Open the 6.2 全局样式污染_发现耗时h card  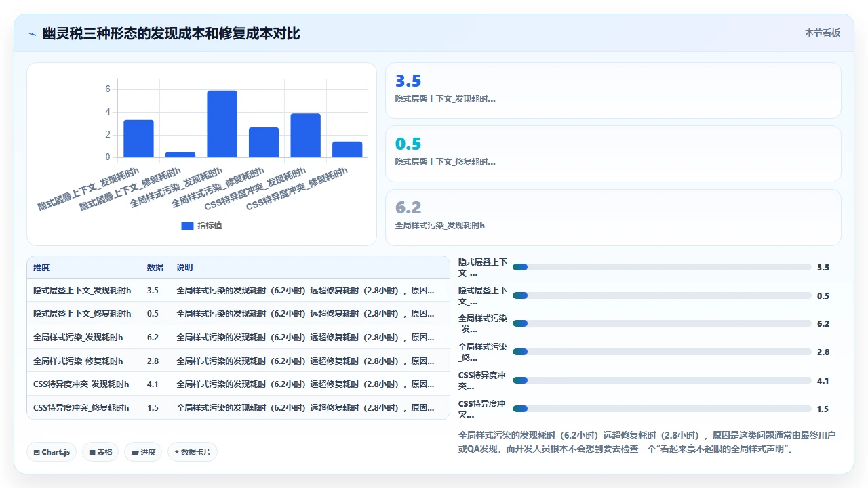[613, 218]
